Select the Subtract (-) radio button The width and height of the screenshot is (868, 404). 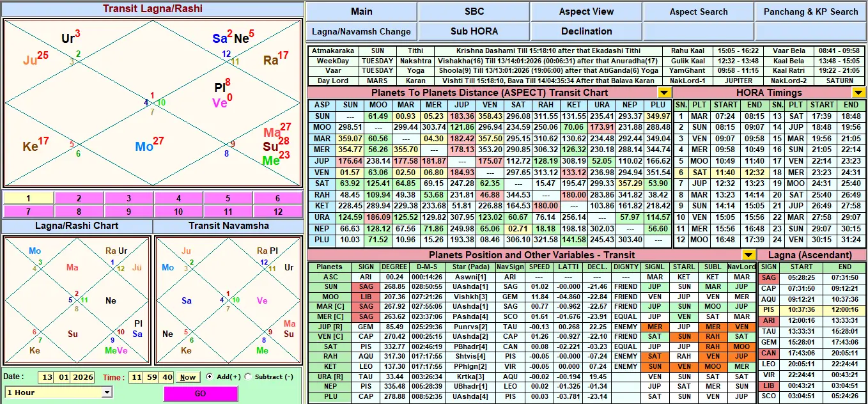248,377
